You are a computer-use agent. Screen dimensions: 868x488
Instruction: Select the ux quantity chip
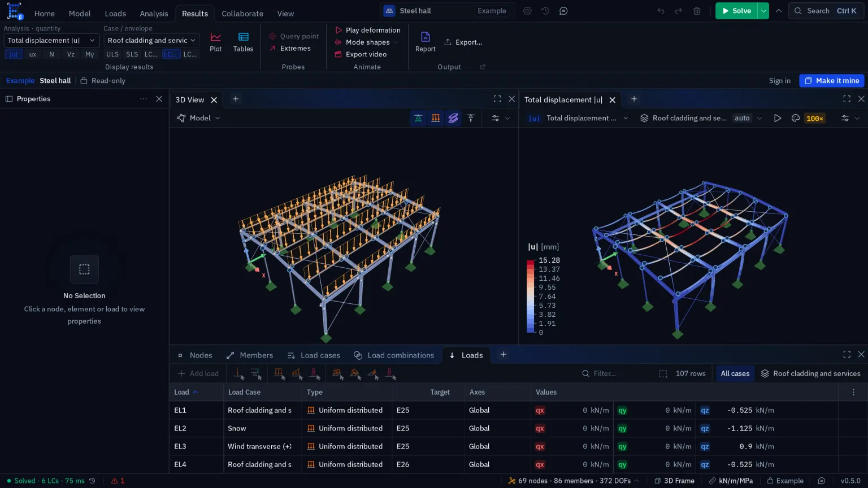[x=33, y=54]
